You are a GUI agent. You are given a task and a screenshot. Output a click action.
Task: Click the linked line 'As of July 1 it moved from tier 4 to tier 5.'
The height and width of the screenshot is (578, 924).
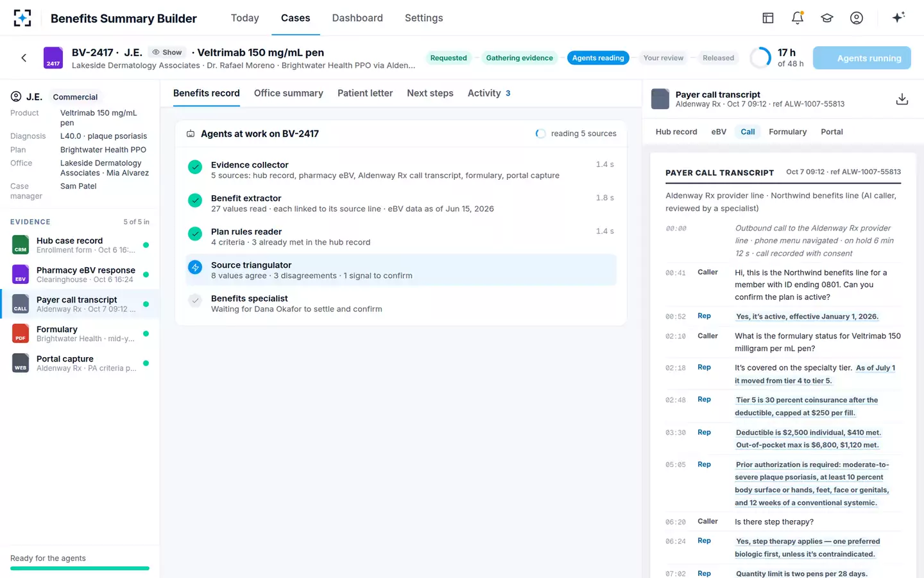(x=815, y=374)
